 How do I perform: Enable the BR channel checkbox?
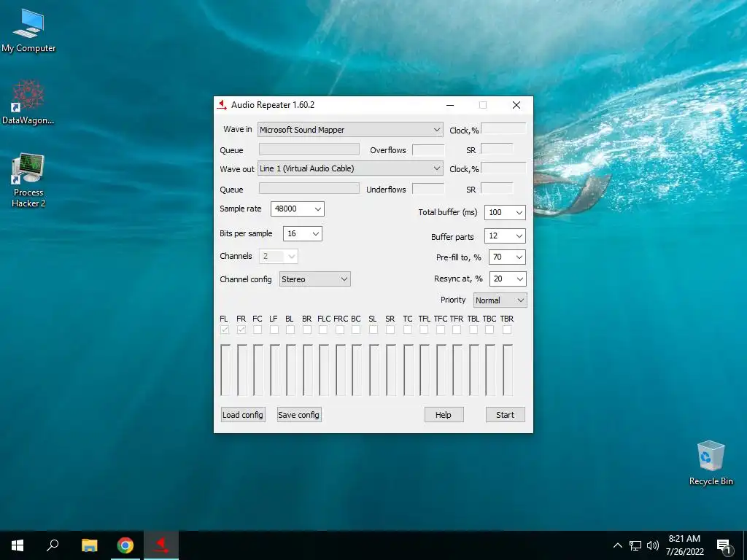pos(307,330)
